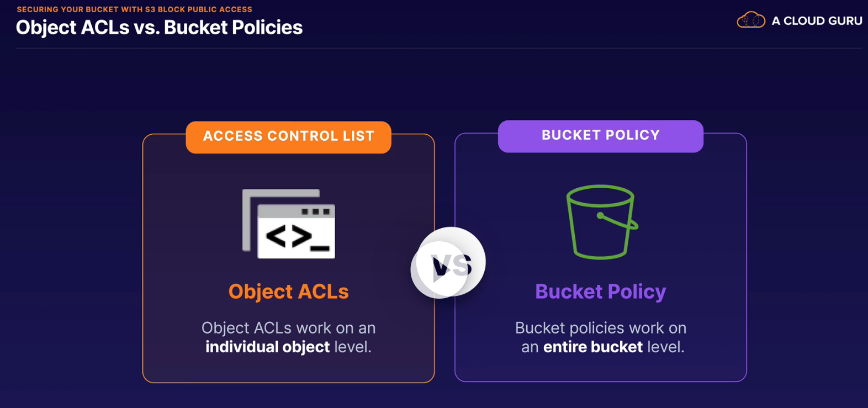This screenshot has height=408, width=868.
Task: Click the "Object ACLs work on an" line
Action: coord(288,328)
